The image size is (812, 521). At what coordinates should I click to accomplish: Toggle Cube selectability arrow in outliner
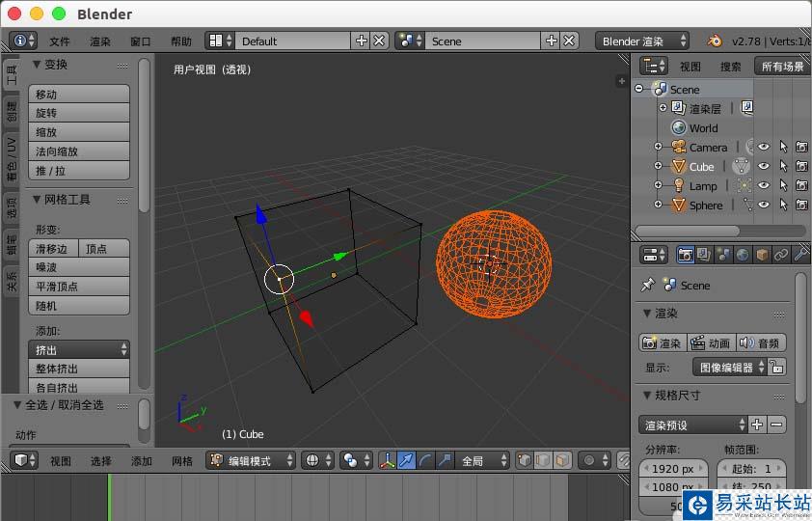click(783, 166)
